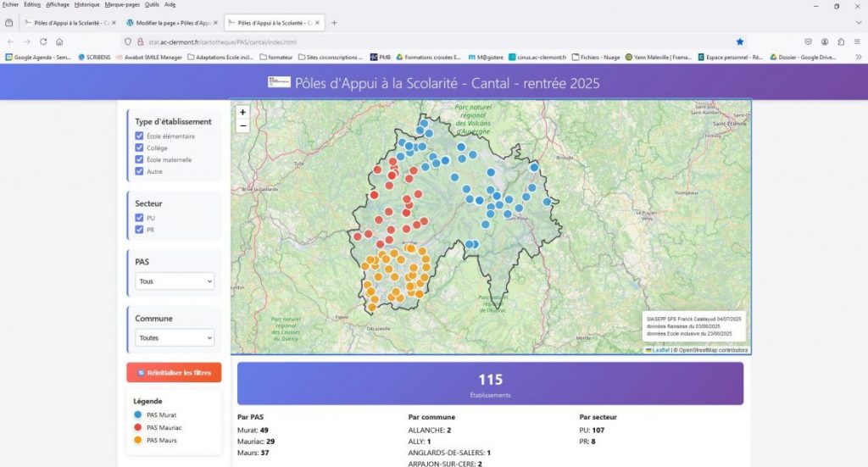Image resolution: width=868 pixels, height=467 pixels.
Task: Open the Leaflet attribution link
Action: coord(659,349)
